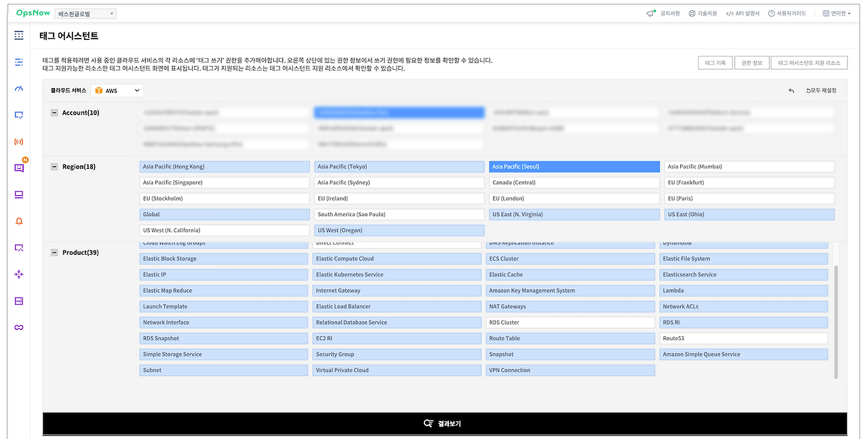Click the purple presentation screen sidebar icon

[x=19, y=248]
